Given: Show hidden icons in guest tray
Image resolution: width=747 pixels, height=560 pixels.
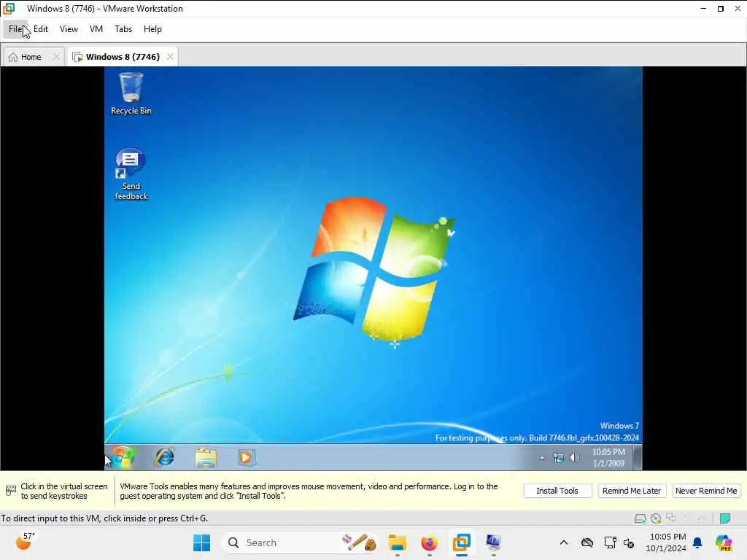Looking at the screenshot, I should tap(542, 458).
